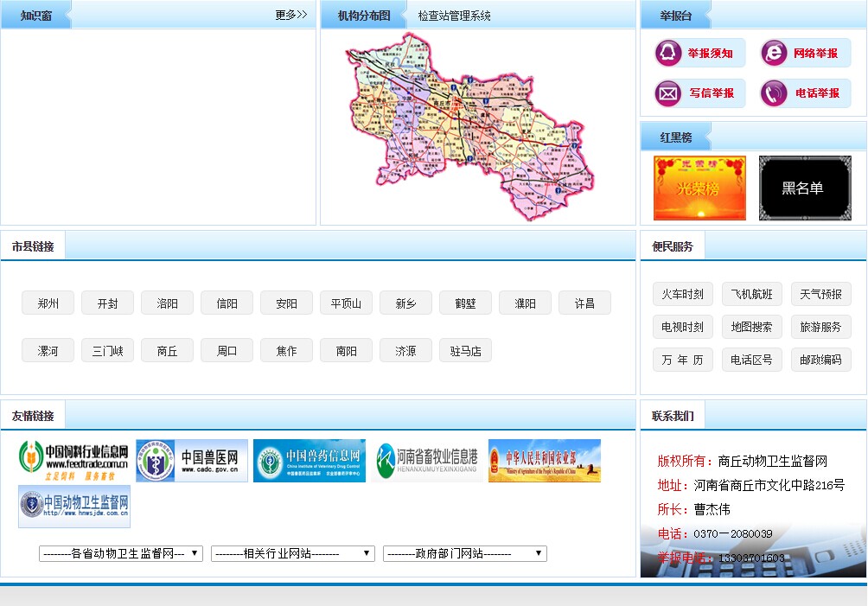Image resolution: width=868 pixels, height=606 pixels.
Task: Select the 友情链接 header tab
Action: [x=33, y=416]
